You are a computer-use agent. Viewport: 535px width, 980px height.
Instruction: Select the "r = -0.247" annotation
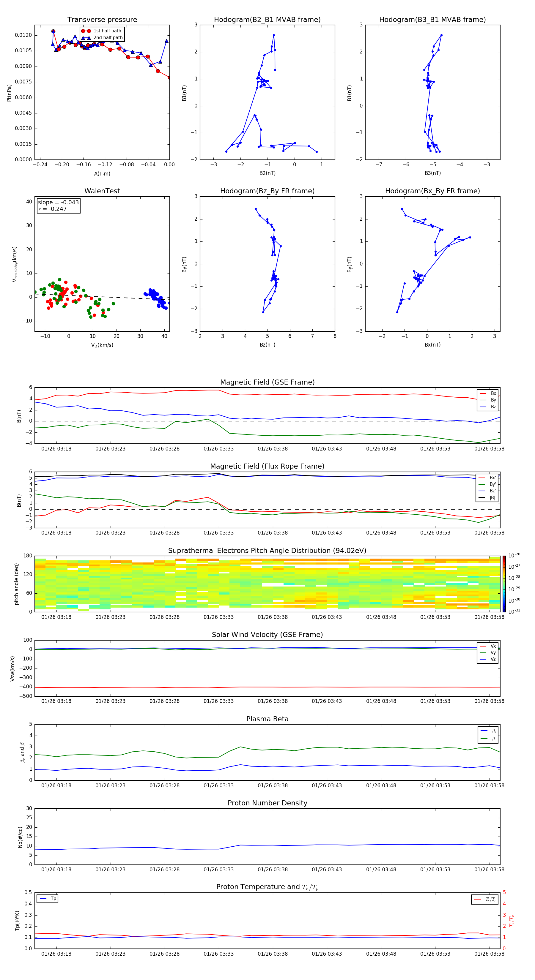click(52, 209)
